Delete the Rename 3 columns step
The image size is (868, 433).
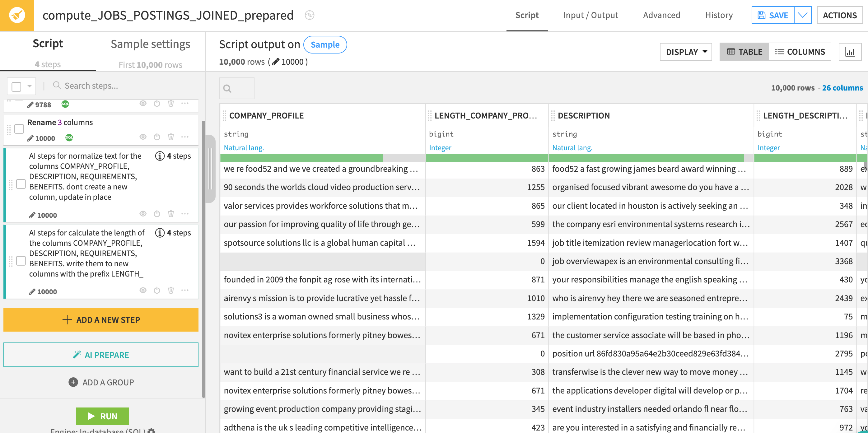click(x=171, y=137)
